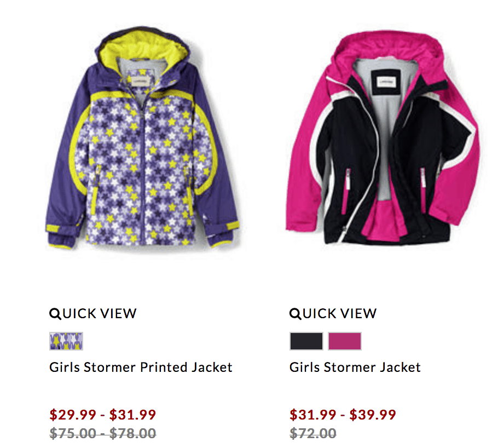The image size is (498, 448).
Task: Choose the pink color swatch
Action: click(x=345, y=341)
